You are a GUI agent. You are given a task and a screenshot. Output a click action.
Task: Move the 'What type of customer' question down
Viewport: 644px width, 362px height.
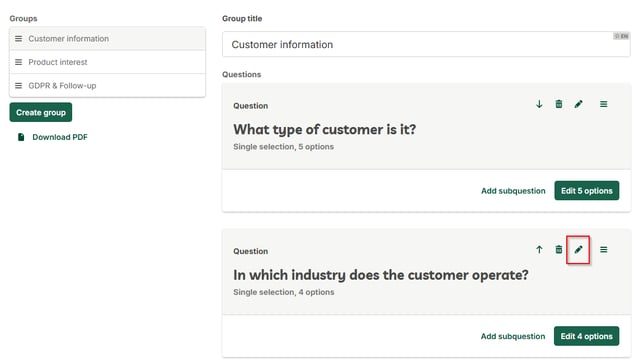(x=539, y=104)
